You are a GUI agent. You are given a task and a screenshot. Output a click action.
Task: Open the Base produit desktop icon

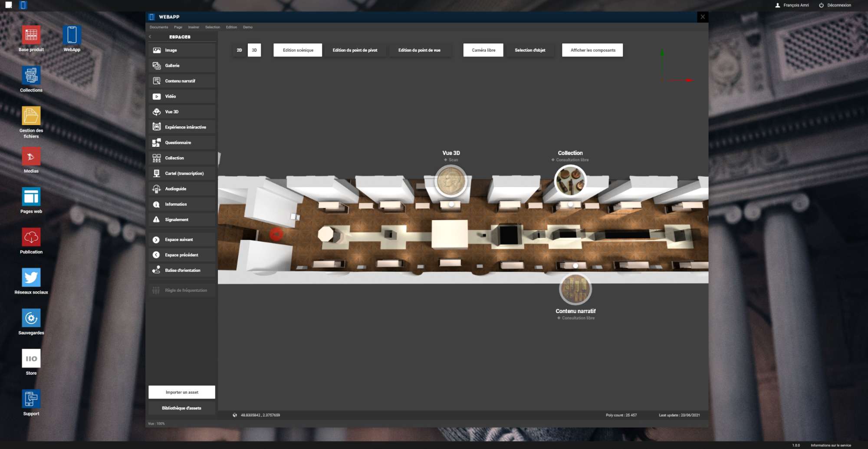[31, 35]
